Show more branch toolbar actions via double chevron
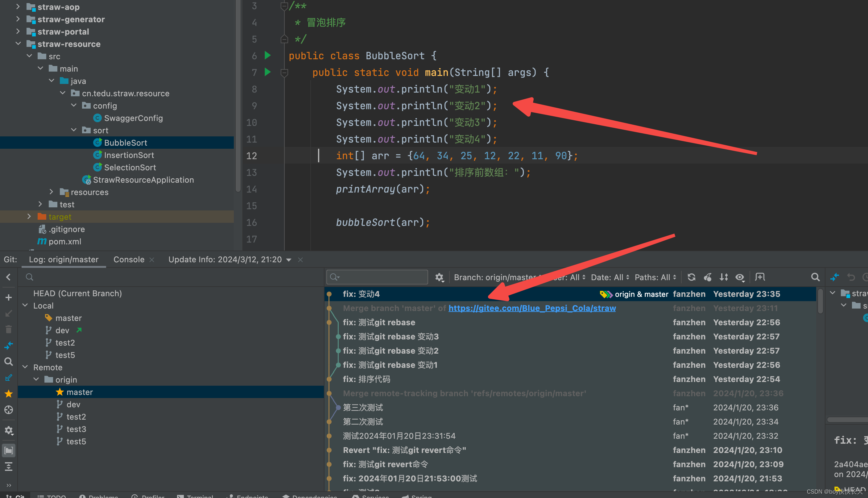Image resolution: width=868 pixels, height=498 pixels. tap(9, 485)
